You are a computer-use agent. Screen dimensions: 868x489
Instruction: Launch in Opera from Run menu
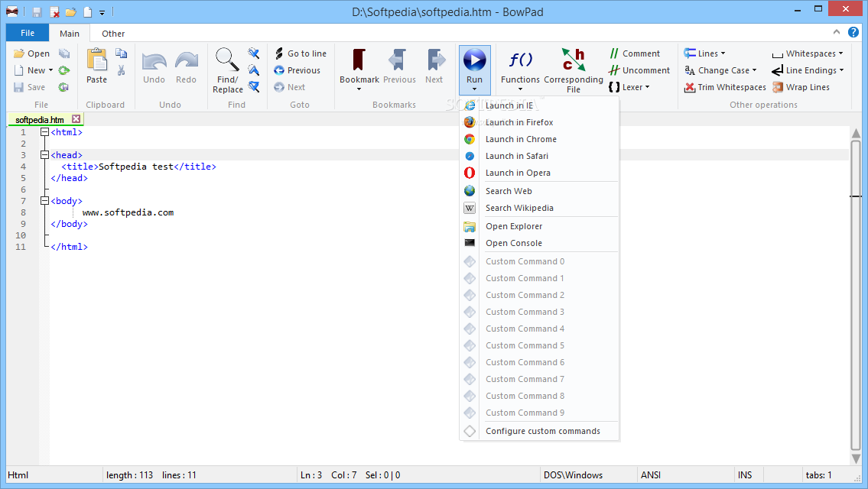[538, 173]
